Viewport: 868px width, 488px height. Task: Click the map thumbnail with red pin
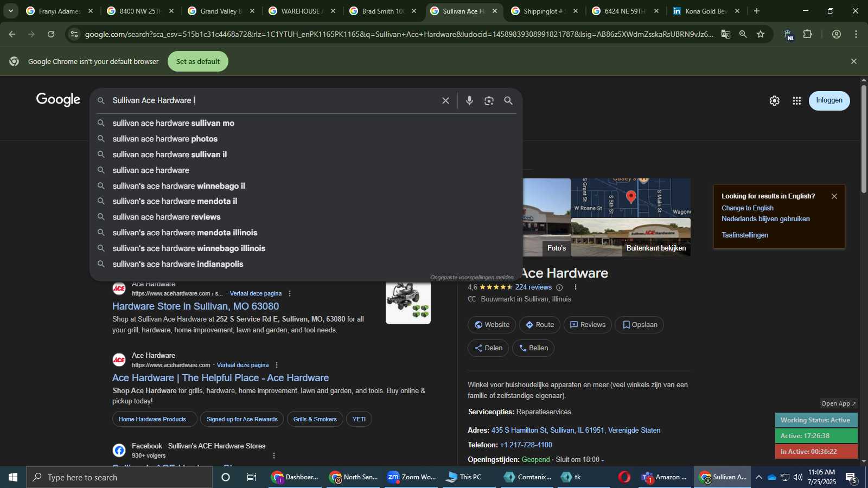(x=631, y=198)
